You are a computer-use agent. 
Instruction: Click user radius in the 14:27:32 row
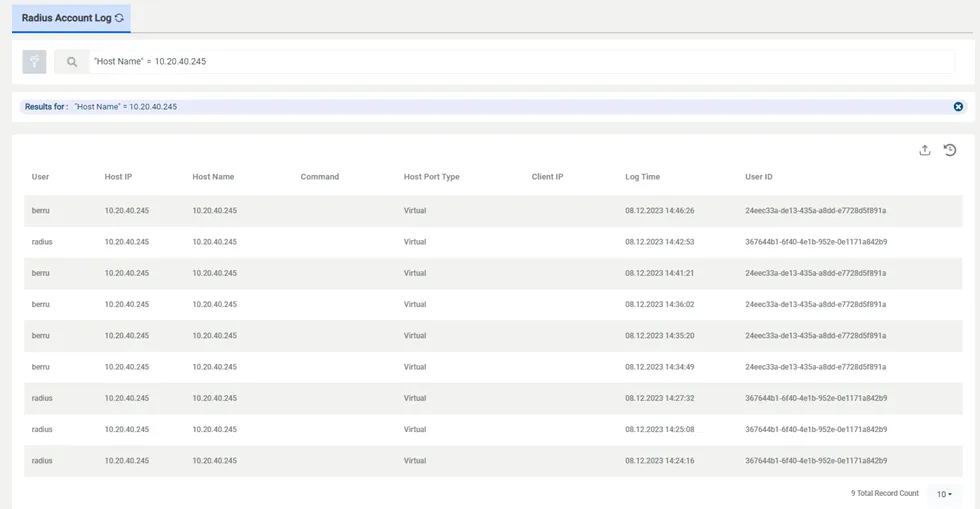tap(42, 398)
